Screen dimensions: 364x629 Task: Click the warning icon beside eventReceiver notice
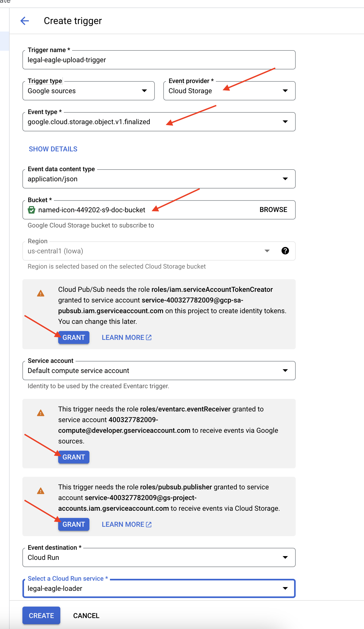click(x=41, y=413)
